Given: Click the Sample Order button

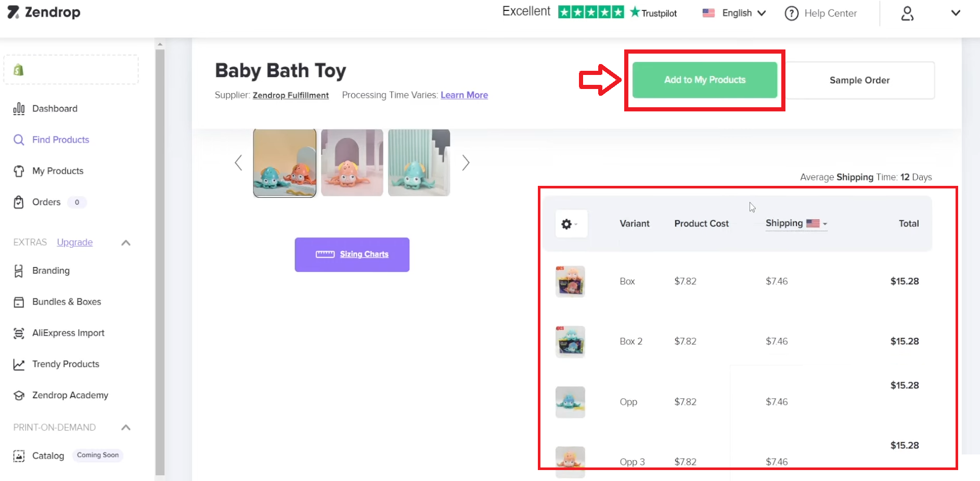Looking at the screenshot, I should (x=859, y=80).
